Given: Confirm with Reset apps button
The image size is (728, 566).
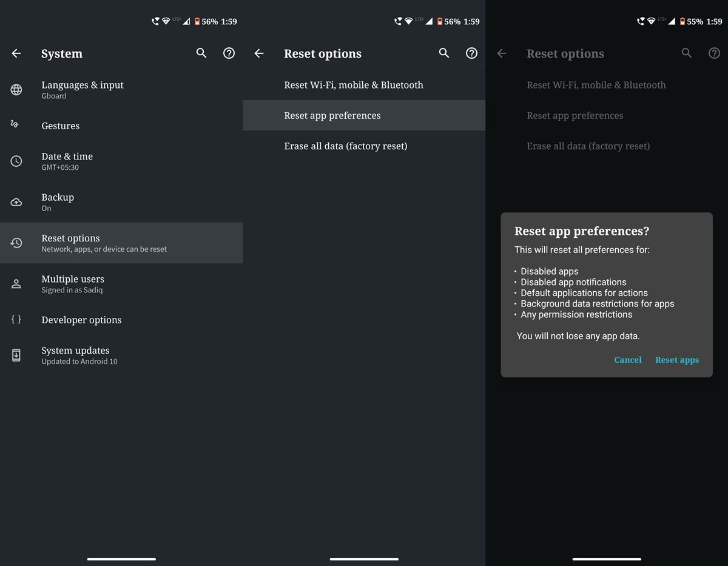Looking at the screenshot, I should click(677, 360).
